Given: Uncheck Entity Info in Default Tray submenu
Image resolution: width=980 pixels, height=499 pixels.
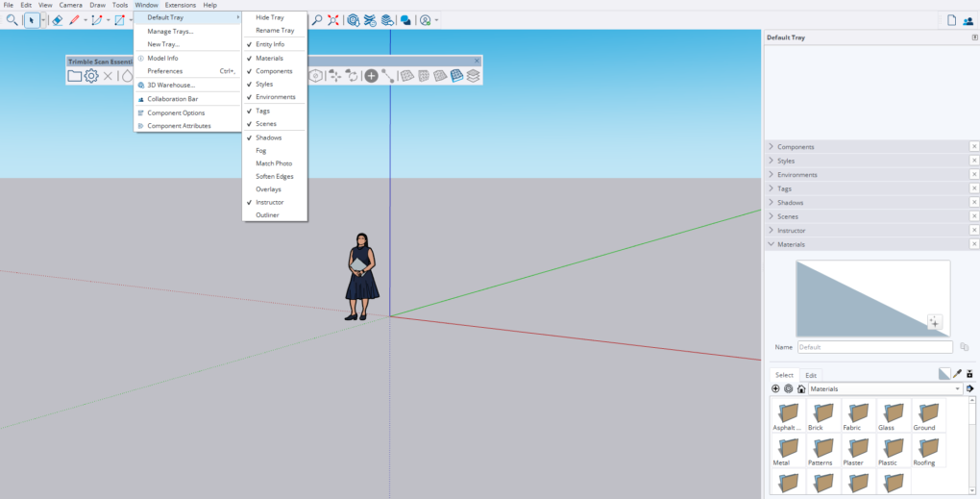Looking at the screenshot, I should (275, 44).
